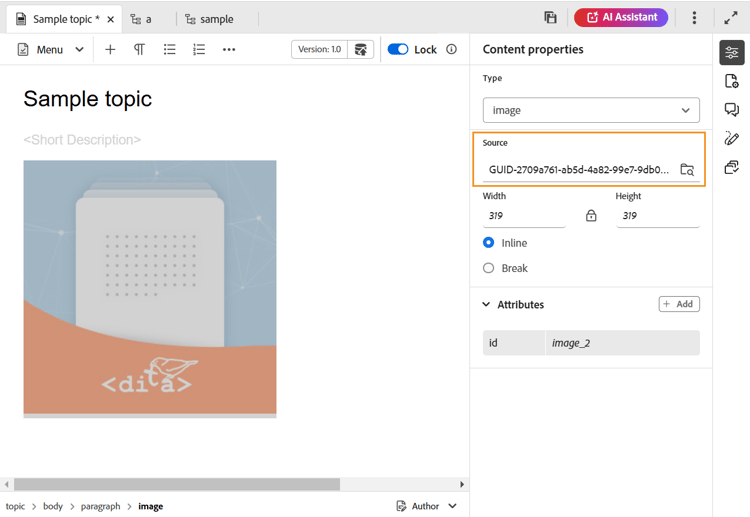Collapse the Attributes section
This screenshot has height=517, width=750.
tap(486, 304)
